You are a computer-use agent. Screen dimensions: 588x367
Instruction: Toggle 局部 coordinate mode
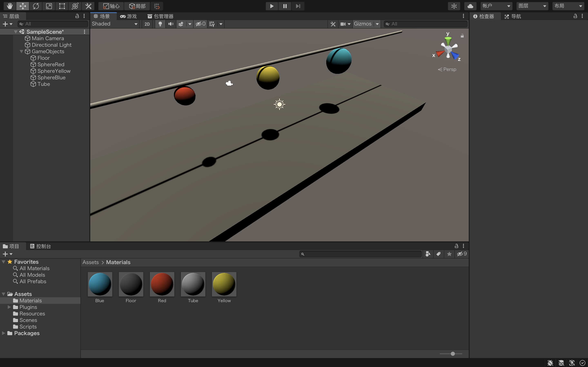point(137,6)
